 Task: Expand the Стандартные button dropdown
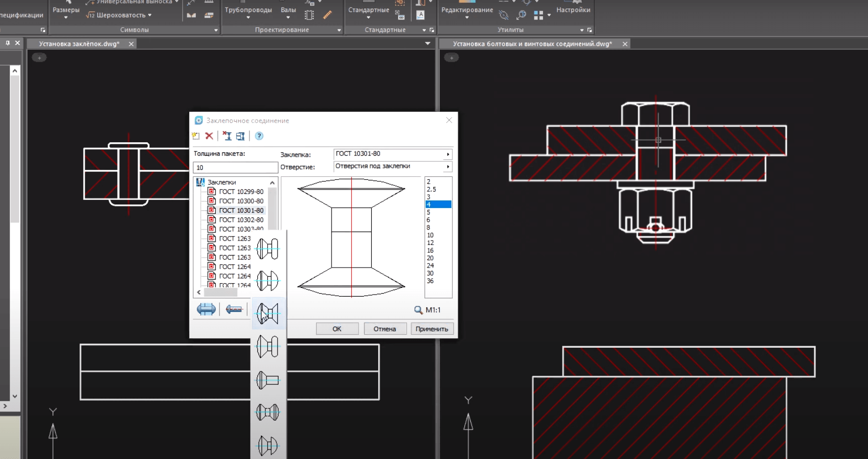coord(368,18)
